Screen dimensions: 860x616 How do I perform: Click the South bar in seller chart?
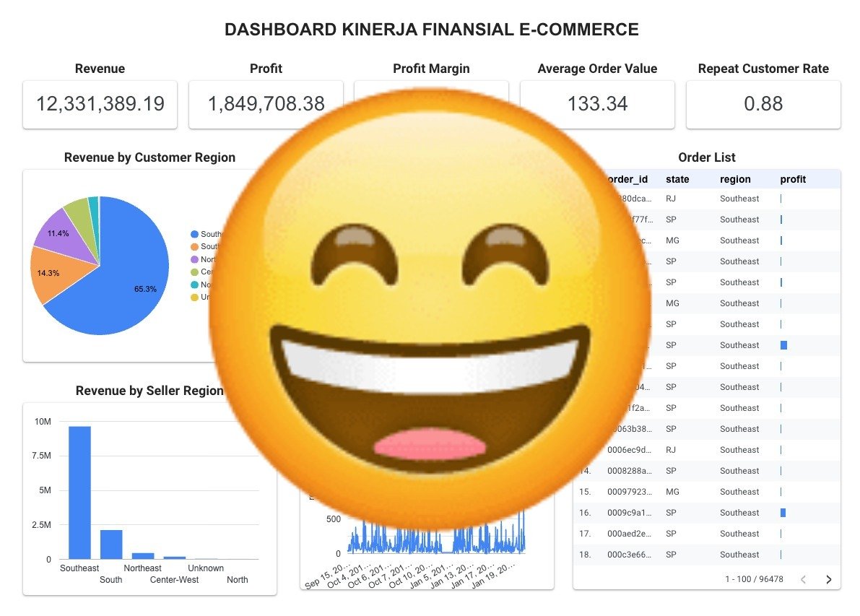tap(111, 544)
